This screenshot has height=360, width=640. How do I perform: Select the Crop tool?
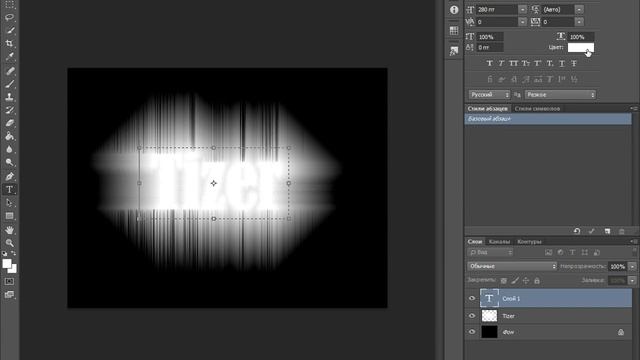(9, 43)
